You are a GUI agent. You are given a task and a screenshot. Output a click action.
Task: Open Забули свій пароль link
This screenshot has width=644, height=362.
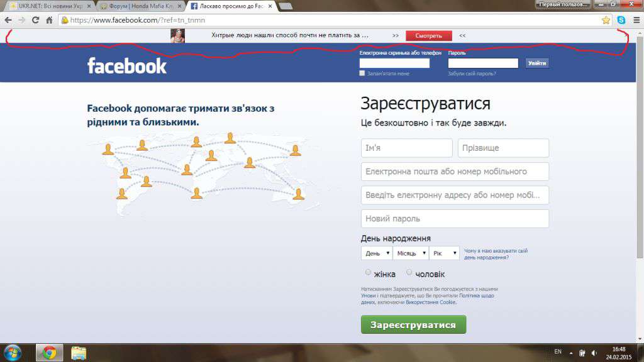pyautogui.click(x=472, y=74)
